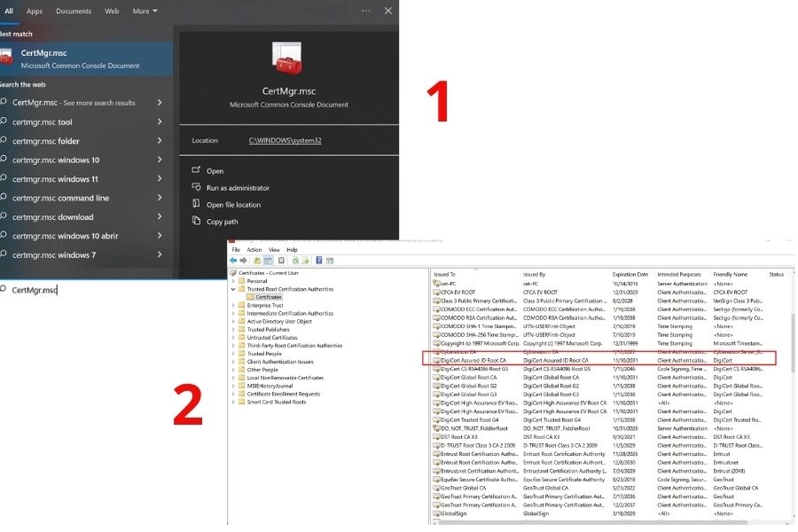Sort by the Friendly Name column header
The height and width of the screenshot is (532, 798).
tap(731, 274)
